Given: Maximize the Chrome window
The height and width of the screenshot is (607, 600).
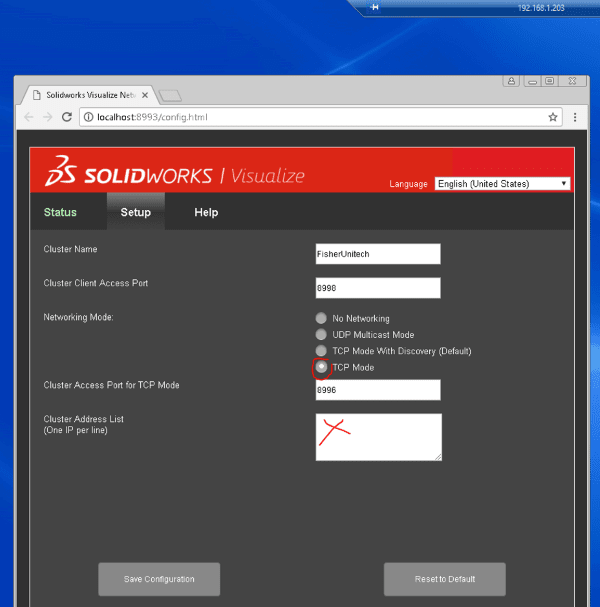Looking at the screenshot, I should pyautogui.click(x=550, y=81).
